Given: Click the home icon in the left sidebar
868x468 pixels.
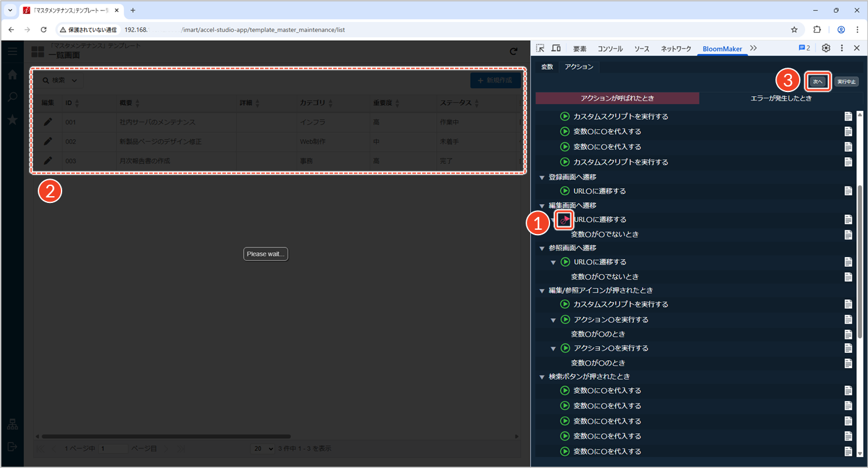Looking at the screenshot, I should (x=12, y=75).
